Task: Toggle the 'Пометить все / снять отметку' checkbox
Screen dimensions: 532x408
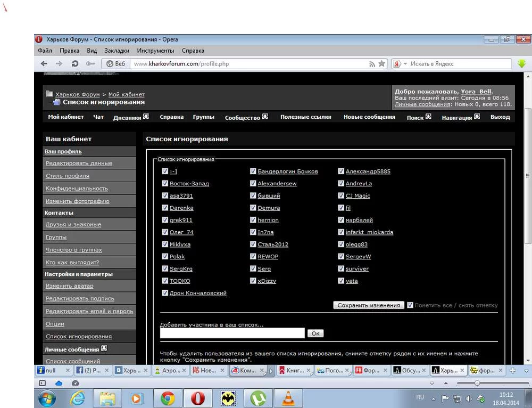Action: click(x=410, y=305)
